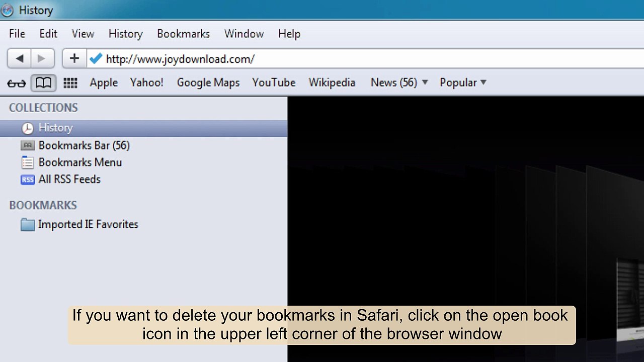Open the File menu

coord(17,34)
